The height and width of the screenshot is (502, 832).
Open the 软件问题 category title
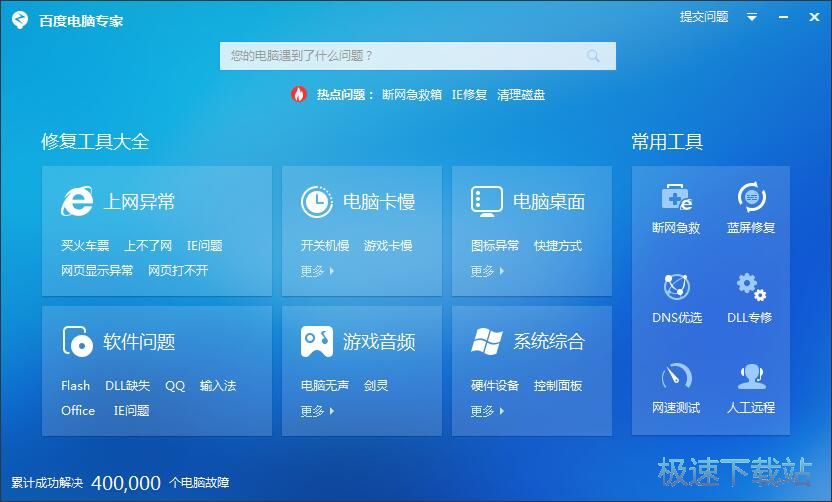139,341
